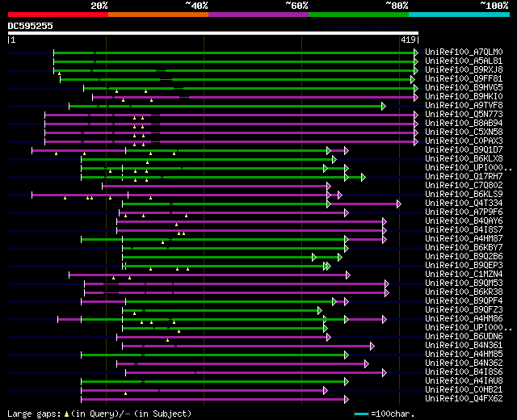Click the UniRef100_Q17RH7 label
This screenshot has width=517, height=420.
point(464,177)
